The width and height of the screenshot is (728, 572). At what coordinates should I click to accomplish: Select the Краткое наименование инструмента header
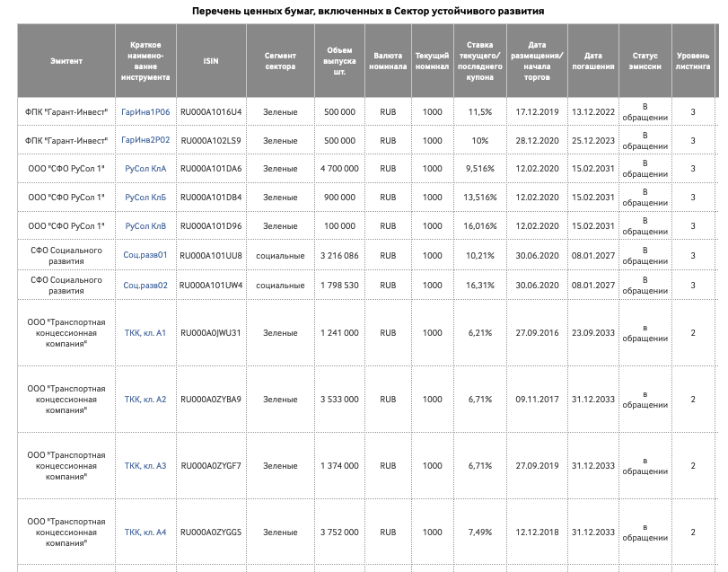pos(145,61)
